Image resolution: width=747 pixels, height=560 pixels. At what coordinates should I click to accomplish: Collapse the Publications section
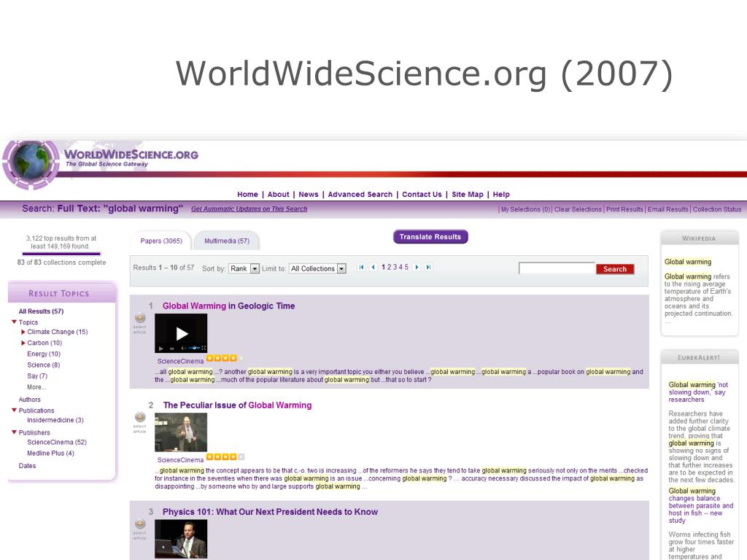pyautogui.click(x=15, y=410)
